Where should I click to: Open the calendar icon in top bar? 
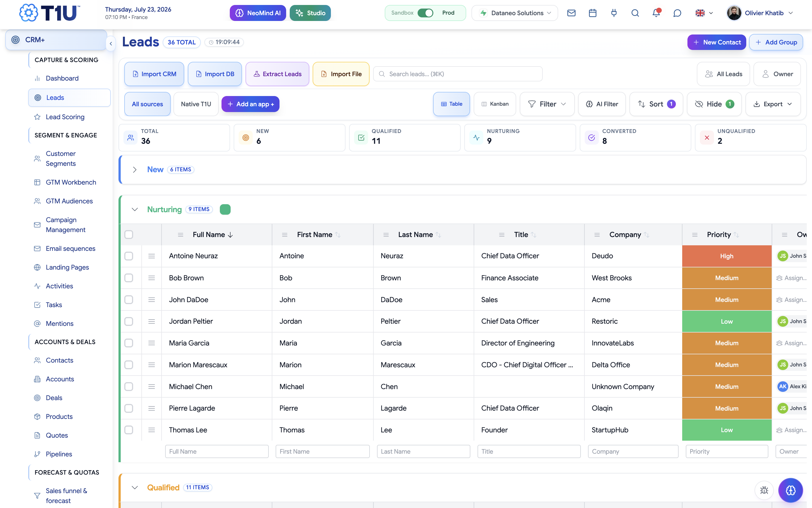point(592,13)
